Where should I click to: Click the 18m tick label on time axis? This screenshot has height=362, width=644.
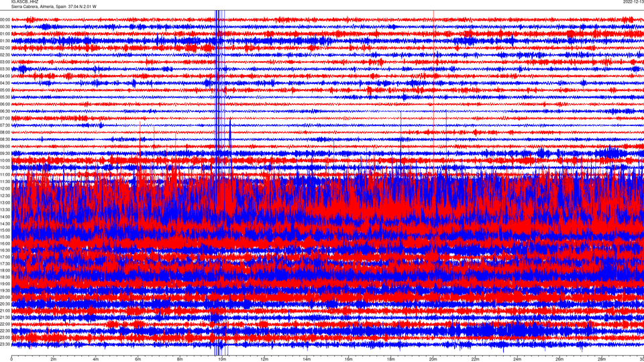pyautogui.click(x=390, y=359)
